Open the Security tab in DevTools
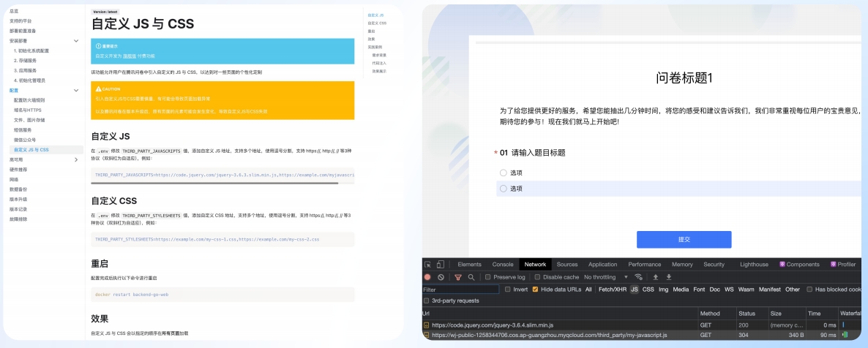The width and height of the screenshot is (868, 348). 714,265
